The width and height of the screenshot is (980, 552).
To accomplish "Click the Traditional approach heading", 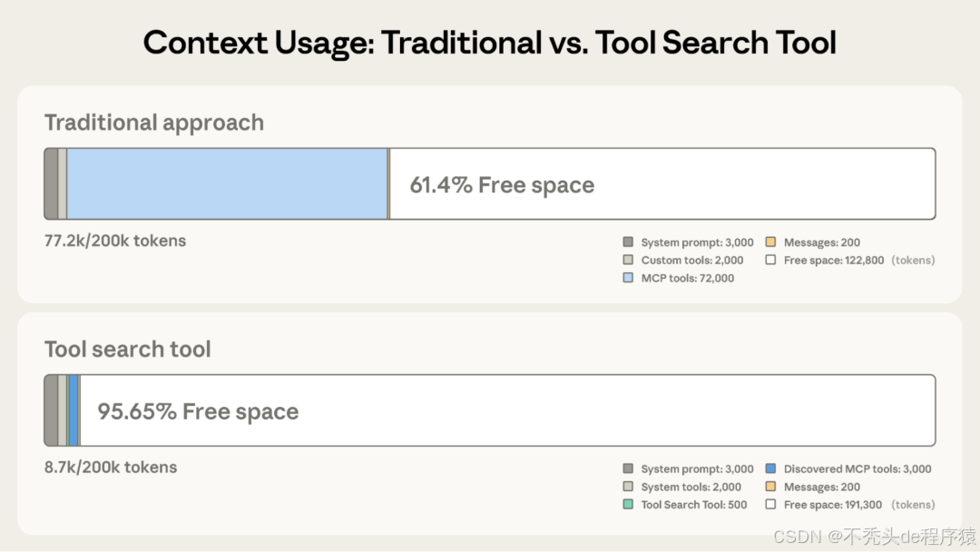I will [x=154, y=123].
